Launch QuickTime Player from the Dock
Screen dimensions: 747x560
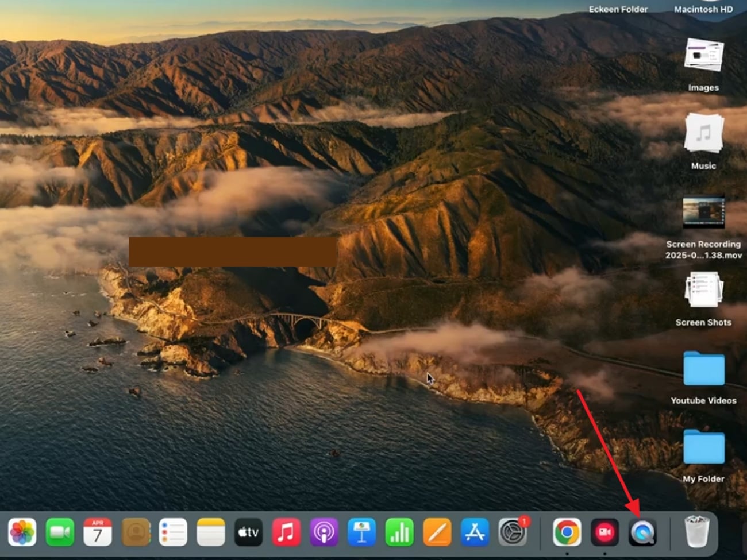click(x=642, y=532)
